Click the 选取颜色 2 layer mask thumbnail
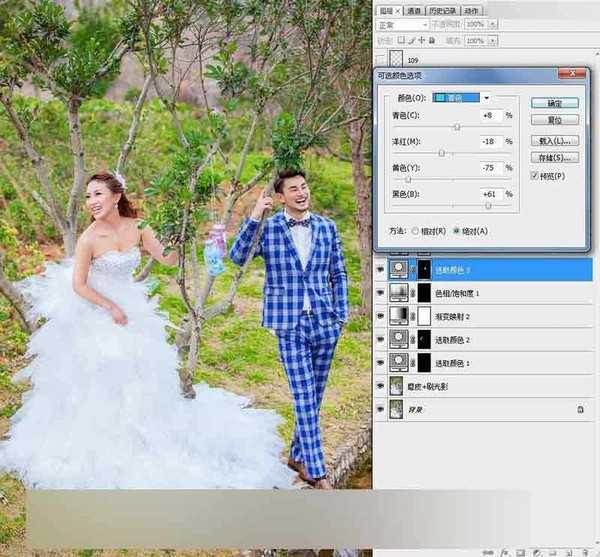600x557 pixels. (425, 339)
